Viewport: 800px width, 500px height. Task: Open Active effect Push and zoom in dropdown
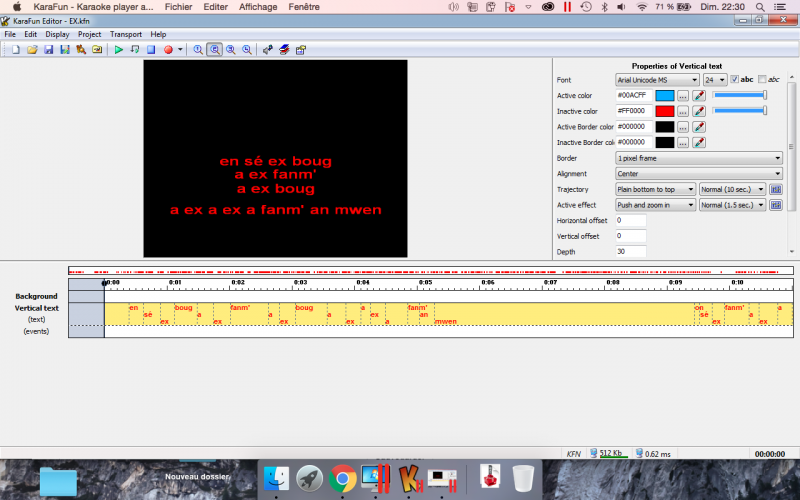click(655, 205)
